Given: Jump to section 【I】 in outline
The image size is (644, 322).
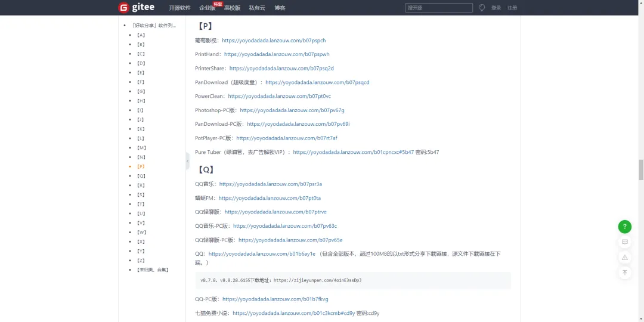Looking at the screenshot, I should [x=141, y=110].
